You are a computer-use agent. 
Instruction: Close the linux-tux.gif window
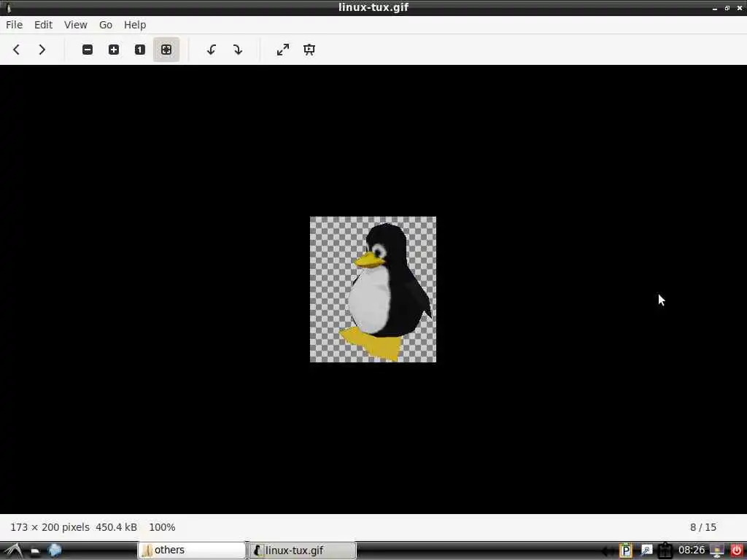tap(740, 8)
